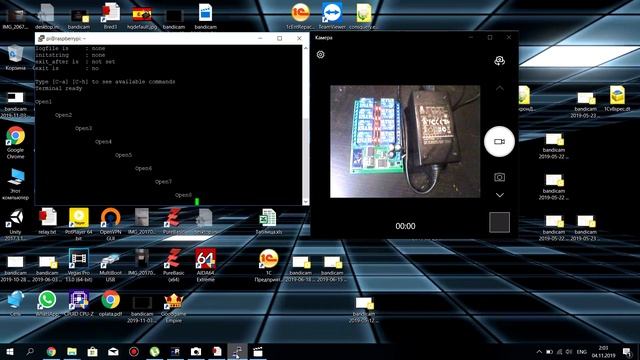
Task: Select the OpenVPN GUI shortcut
Action: click(111, 224)
